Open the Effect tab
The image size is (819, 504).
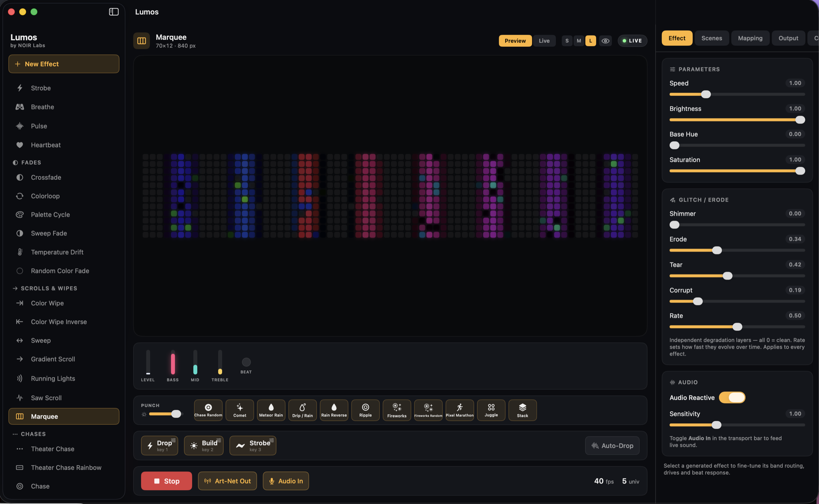(677, 38)
